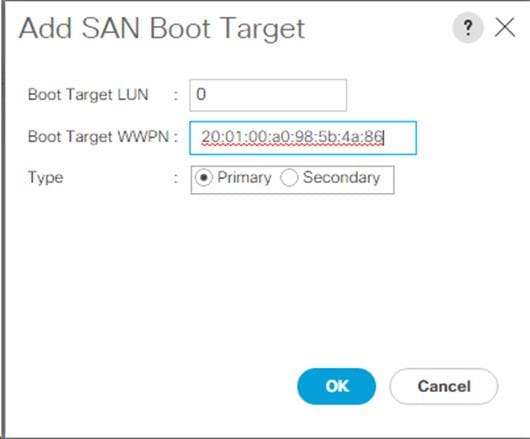530x439 pixels.
Task: Select the Secondary radio button
Action: click(x=289, y=178)
